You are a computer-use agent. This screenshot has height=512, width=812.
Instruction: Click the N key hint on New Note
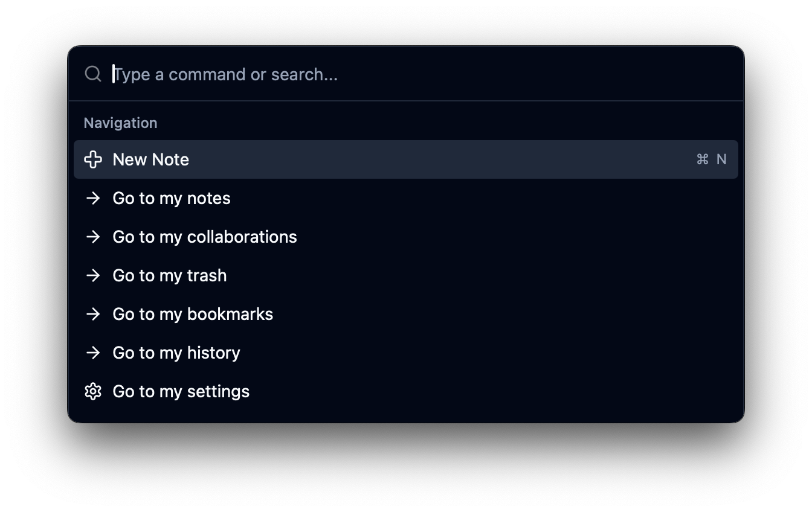pyautogui.click(x=721, y=159)
